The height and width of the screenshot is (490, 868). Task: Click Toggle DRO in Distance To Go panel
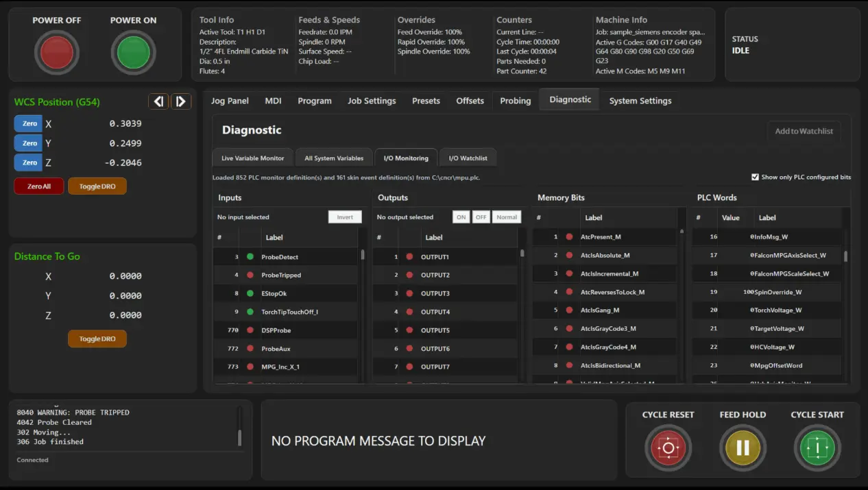[x=97, y=339]
